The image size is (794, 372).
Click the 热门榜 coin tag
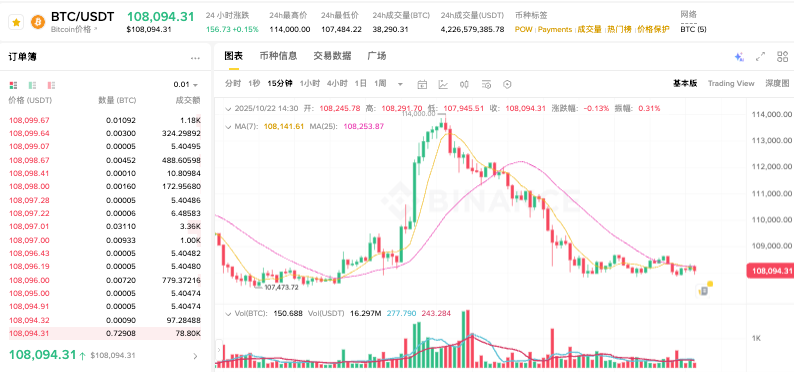619,29
